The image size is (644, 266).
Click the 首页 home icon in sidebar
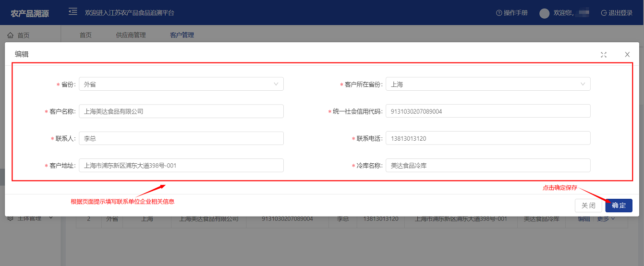(x=11, y=35)
